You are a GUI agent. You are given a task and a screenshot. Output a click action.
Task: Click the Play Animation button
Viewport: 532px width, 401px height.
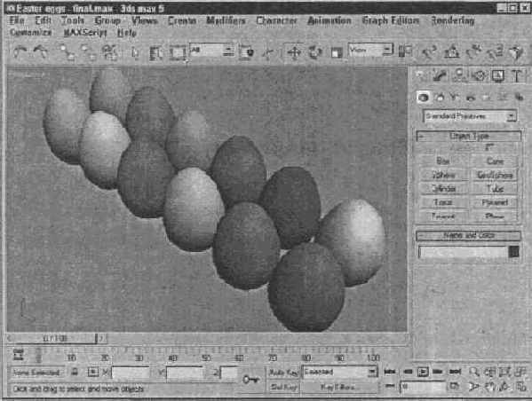(x=423, y=373)
